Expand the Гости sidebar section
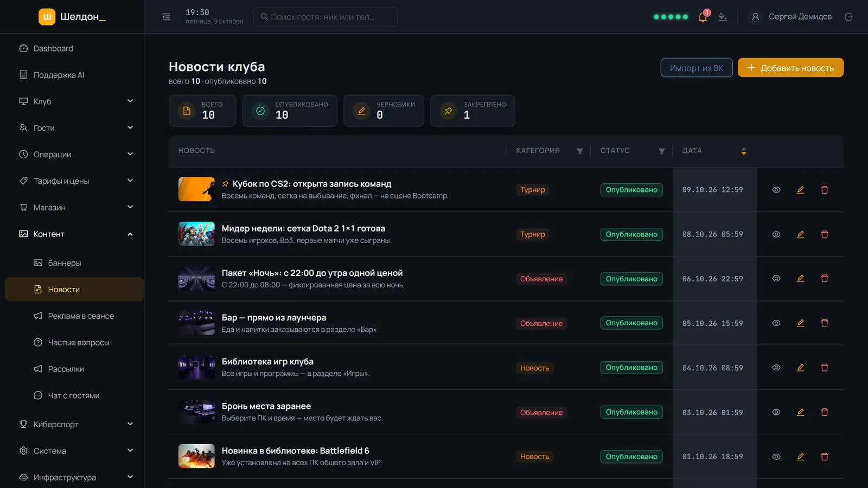This screenshot has height=488, width=868. (74, 128)
